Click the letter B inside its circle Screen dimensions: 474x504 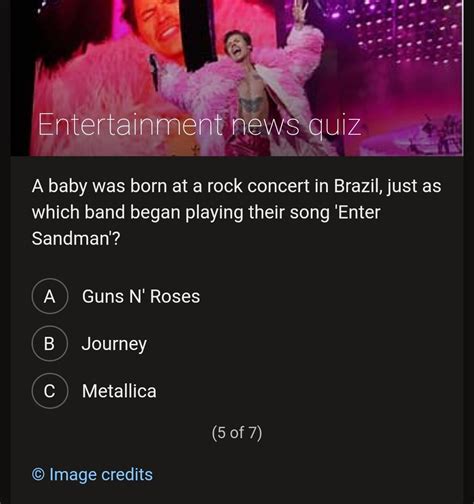point(49,344)
